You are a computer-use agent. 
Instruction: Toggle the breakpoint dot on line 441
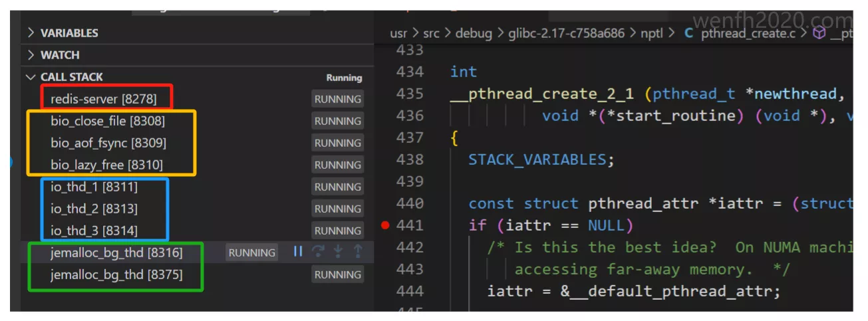(385, 225)
